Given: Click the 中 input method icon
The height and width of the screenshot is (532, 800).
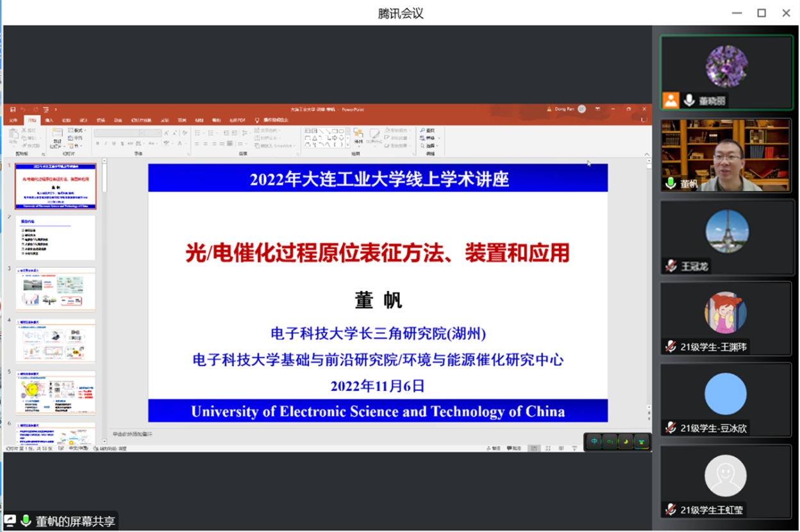Looking at the screenshot, I should pos(594,441).
